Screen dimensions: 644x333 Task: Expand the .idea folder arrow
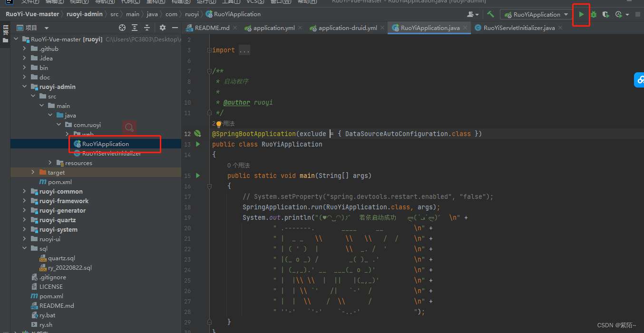pyautogui.click(x=25, y=58)
